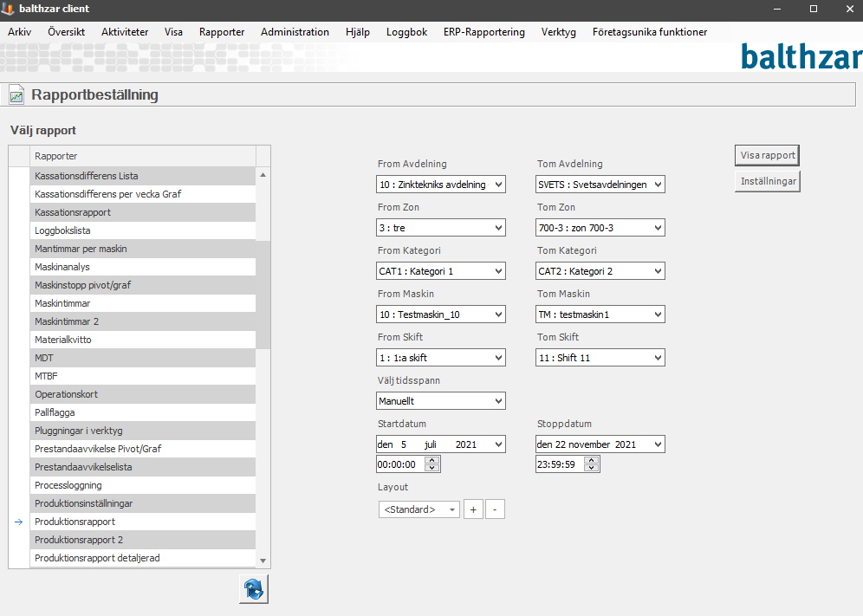Select the Kassationsrapport row
863x616 pixels.
(143, 212)
